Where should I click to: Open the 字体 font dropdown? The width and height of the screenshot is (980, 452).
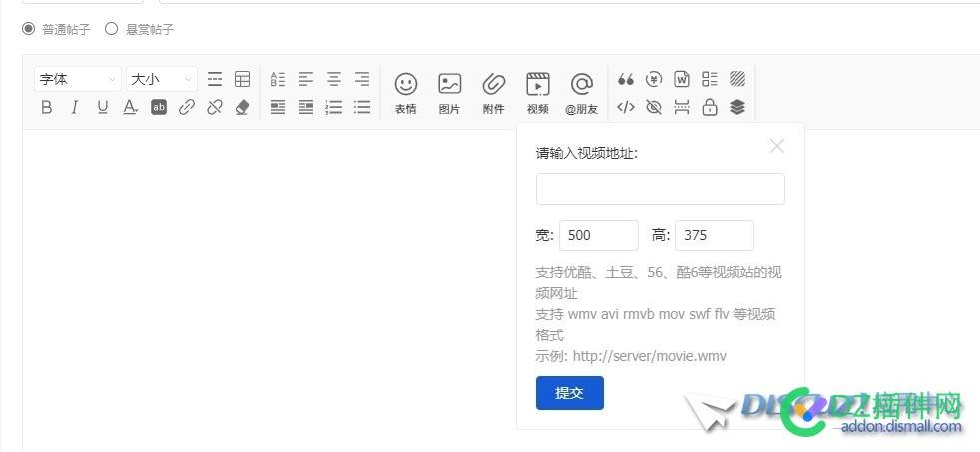pyautogui.click(x=78, y=80)
